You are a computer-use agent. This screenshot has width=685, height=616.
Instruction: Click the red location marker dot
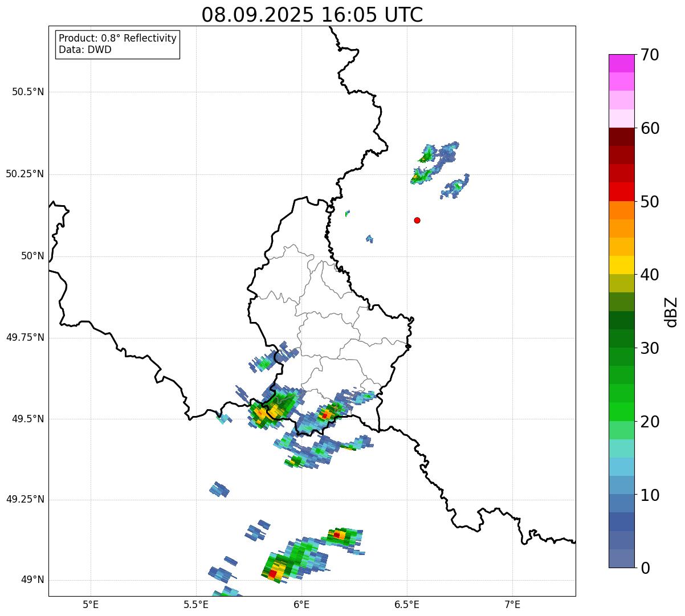[417, 220]
